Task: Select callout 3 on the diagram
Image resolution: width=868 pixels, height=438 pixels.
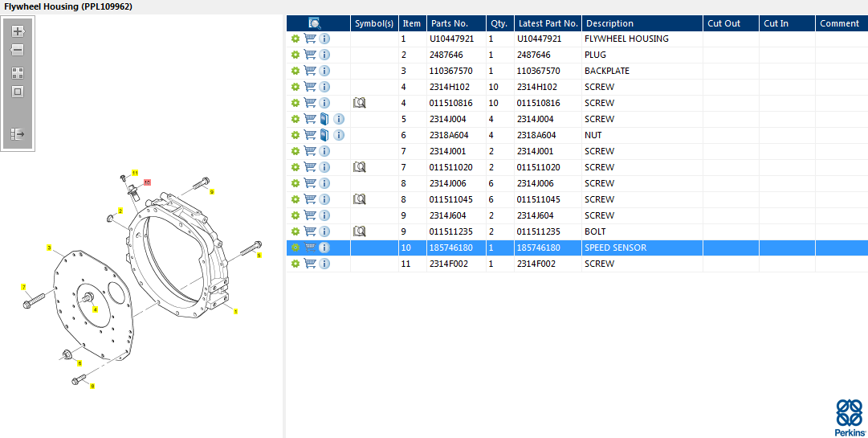Action: pos(49,248)
